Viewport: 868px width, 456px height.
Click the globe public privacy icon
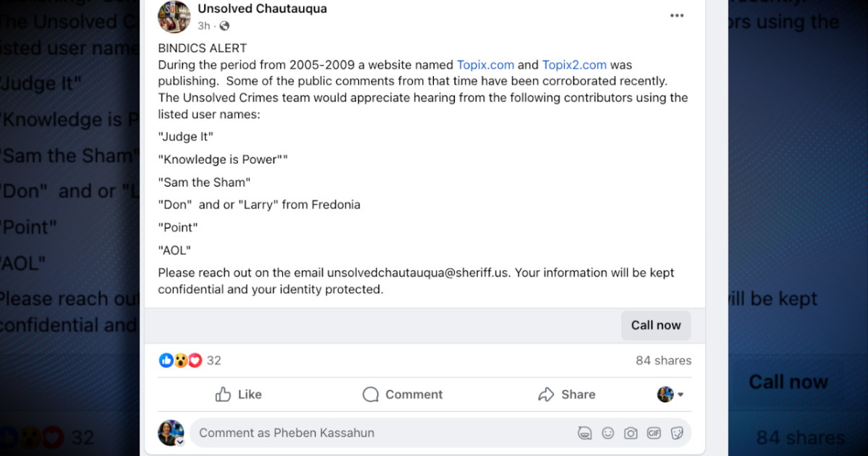(224, 26)
